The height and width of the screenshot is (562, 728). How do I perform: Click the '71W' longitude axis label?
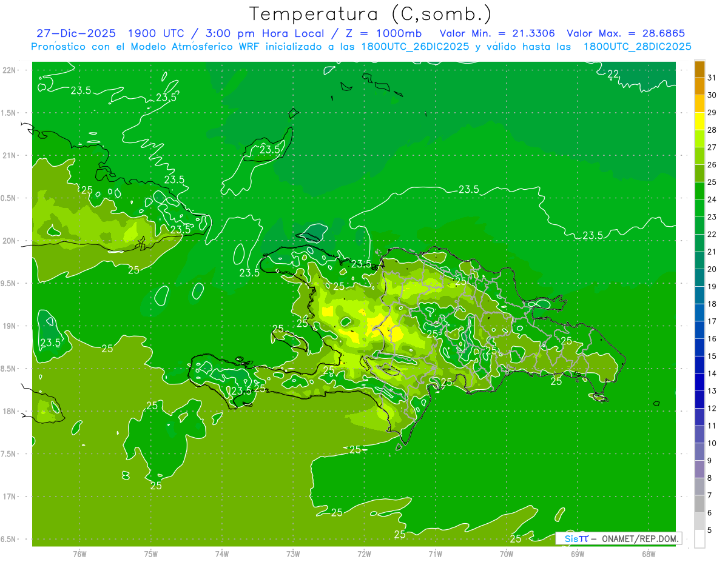tap(435, 554)
